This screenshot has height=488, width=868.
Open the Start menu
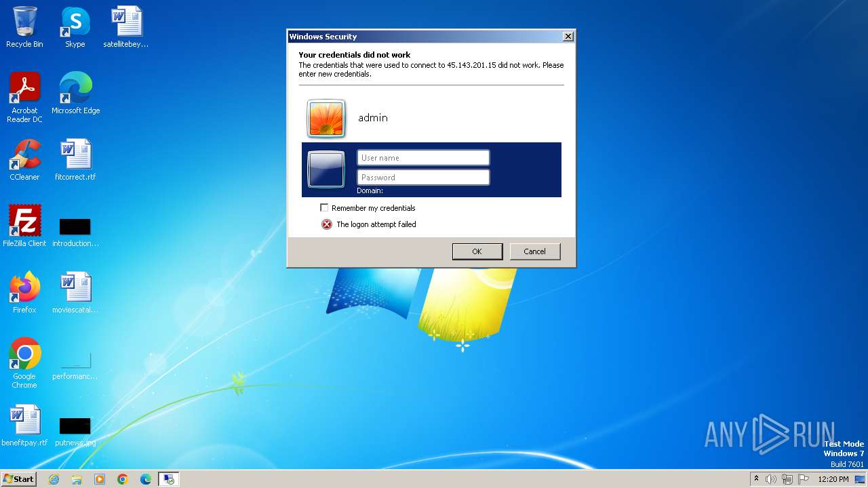tap(19, 479)
